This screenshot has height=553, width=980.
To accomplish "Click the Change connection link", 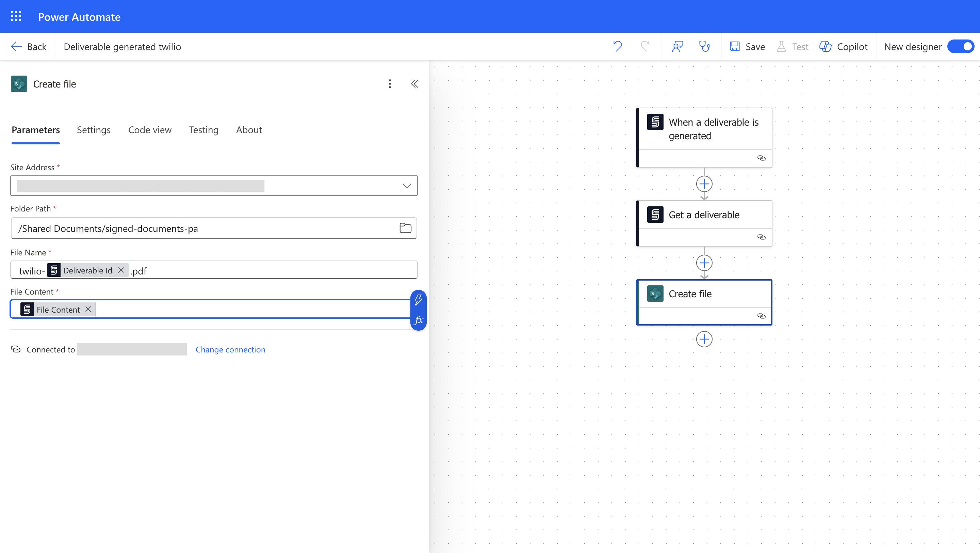I will click(x=230, y=349).
